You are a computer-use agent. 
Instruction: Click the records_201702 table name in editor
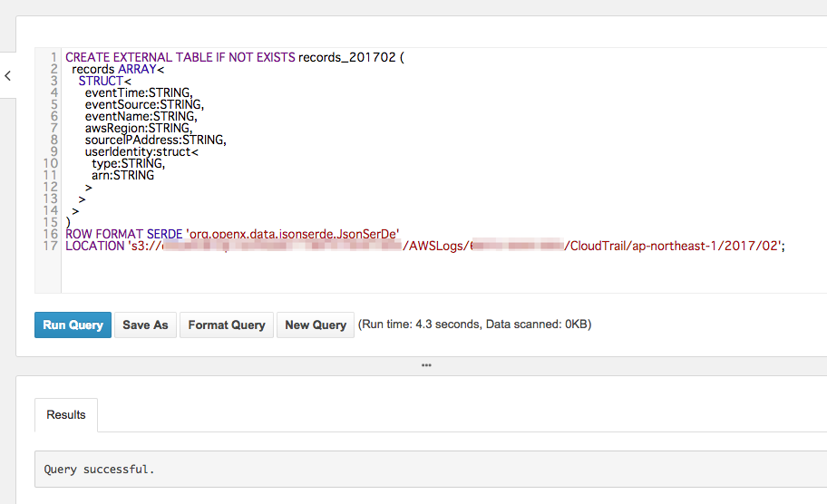pos(347,57)
